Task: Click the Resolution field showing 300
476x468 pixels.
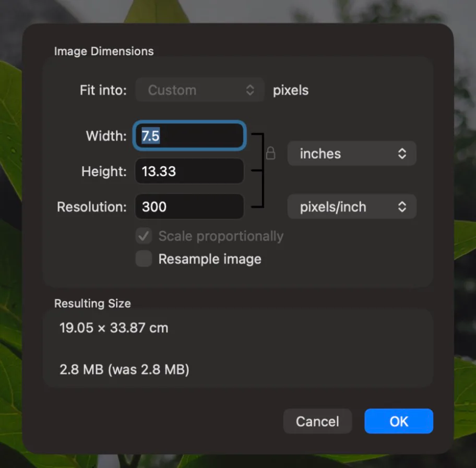Action: point(189,207)
